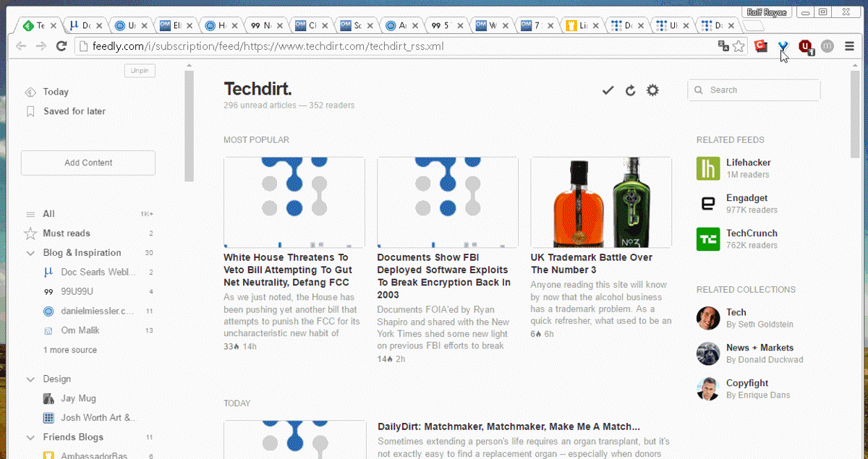
Task: Open the Chrome hamburger menu
Action: pos(849,46)
